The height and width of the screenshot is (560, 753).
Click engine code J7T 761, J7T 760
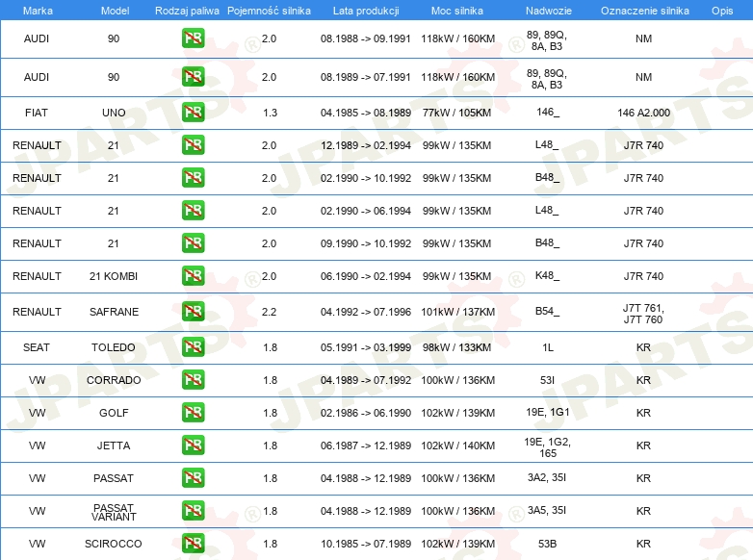643,314
